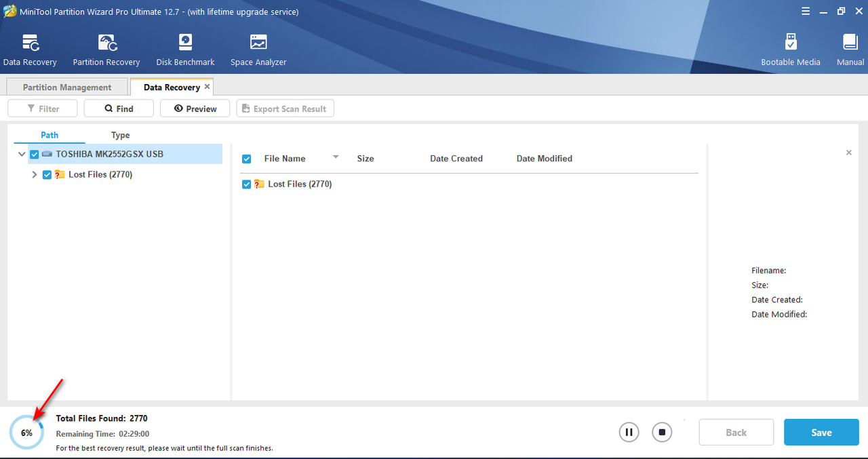The width and height of the screenshot is (868, 459).
Task: Open the hamburger menu in the title bar
Action: [x=806, y=12]
